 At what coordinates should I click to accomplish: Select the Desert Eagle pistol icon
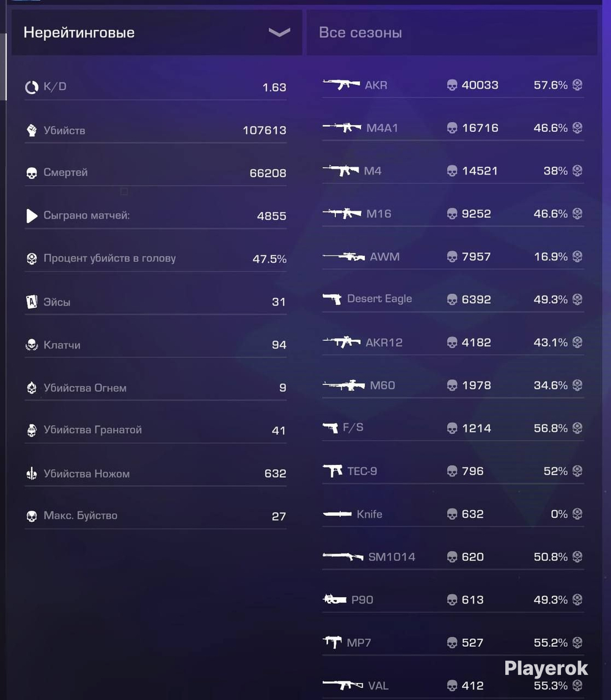pos(332,299)
